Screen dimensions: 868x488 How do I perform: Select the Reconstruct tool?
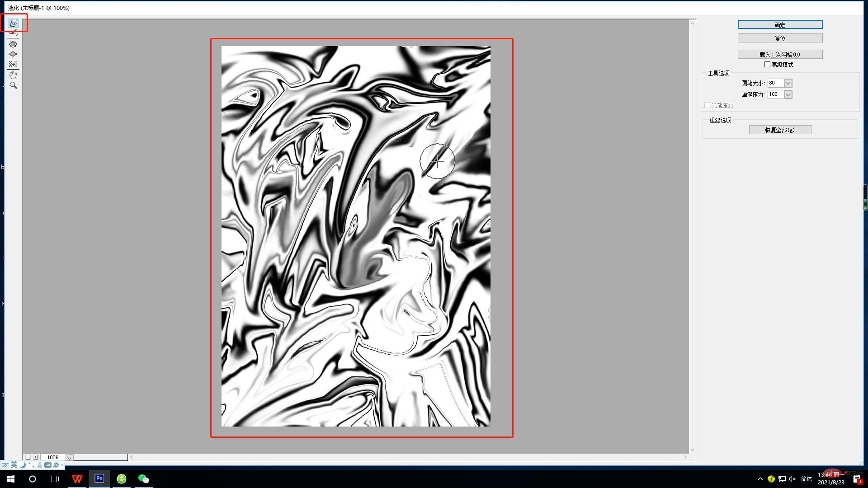pyautogui.click(x=13, y=33)
